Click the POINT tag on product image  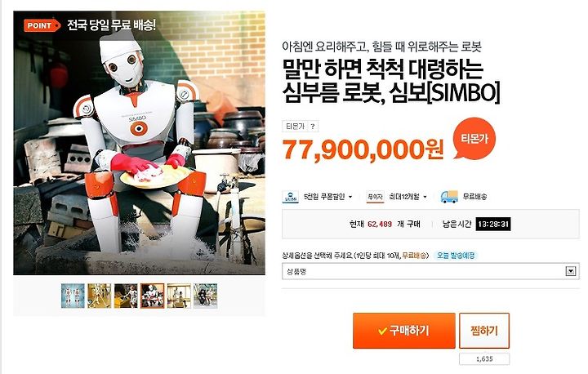(42, 25)
